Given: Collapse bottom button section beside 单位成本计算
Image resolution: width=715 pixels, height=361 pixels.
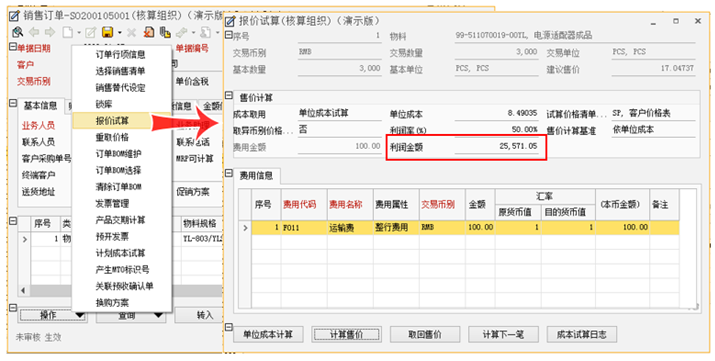Looking at the screenshot, I should tap(229, 327).
